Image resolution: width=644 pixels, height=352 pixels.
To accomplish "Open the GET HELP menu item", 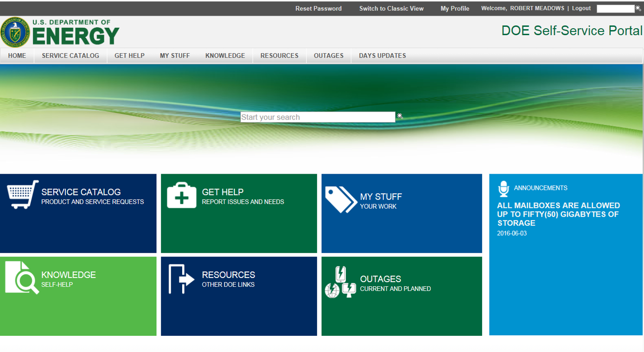I will click(129, 56).
